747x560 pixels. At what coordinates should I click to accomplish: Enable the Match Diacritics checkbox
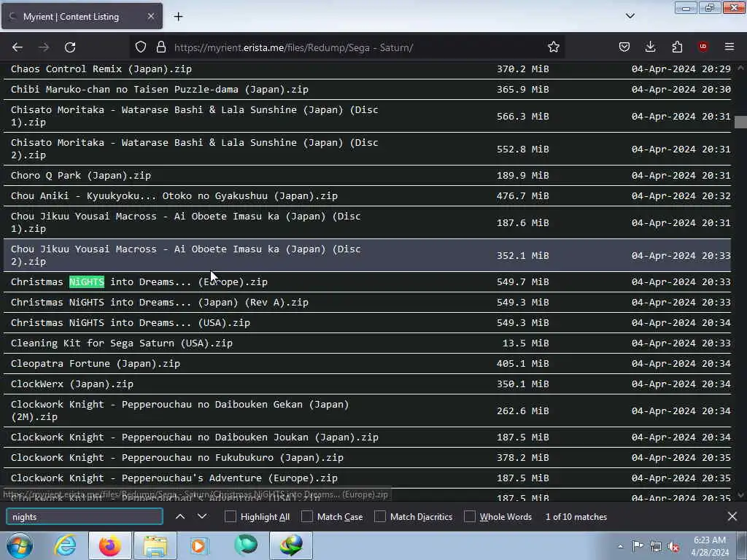point(379,516)
